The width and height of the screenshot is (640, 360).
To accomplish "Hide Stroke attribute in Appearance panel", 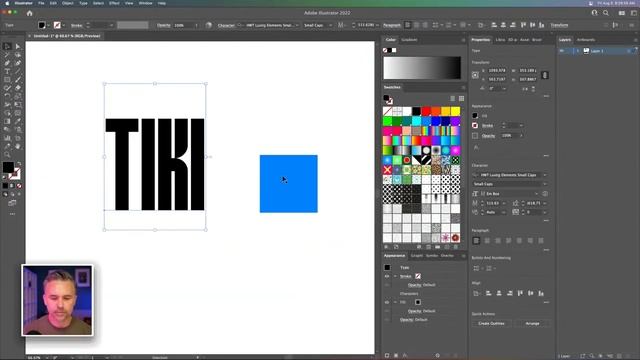I will coord(387,276).
